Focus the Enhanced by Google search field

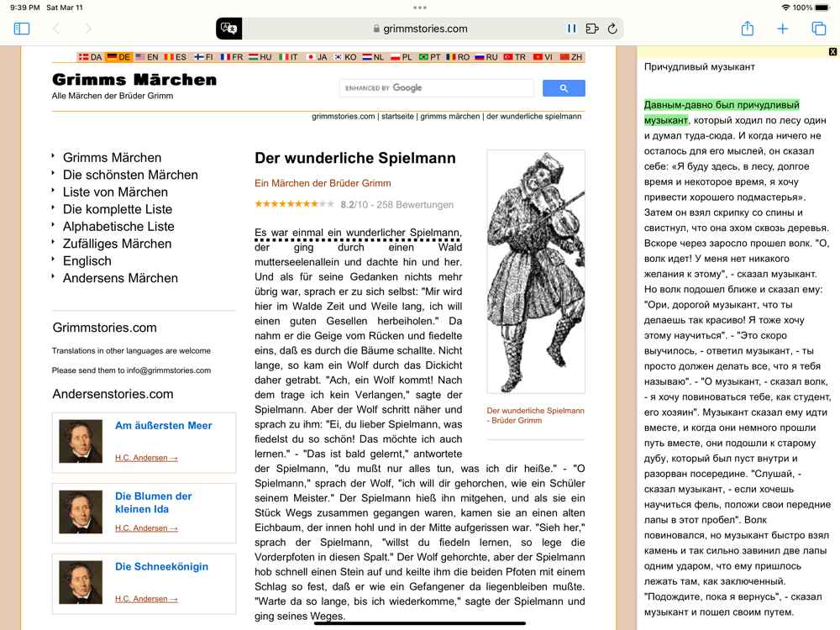pyautogui.click(x=437, y=88)
